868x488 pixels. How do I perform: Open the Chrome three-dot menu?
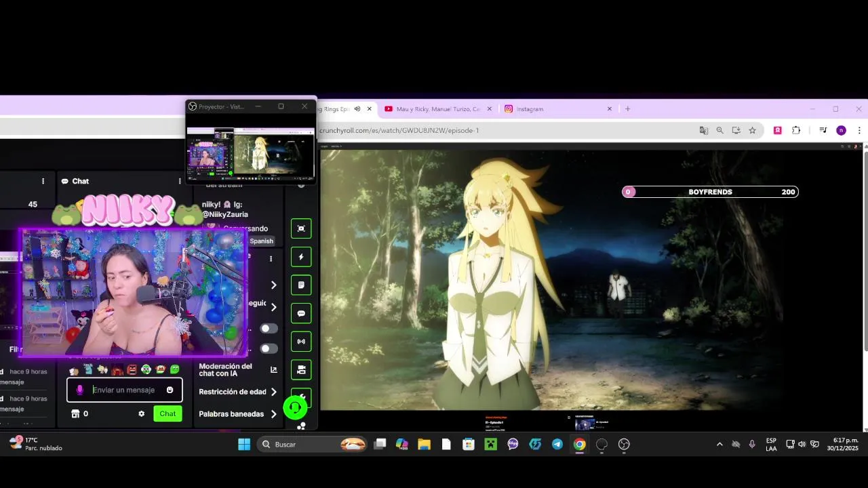(x=859, y=130)
